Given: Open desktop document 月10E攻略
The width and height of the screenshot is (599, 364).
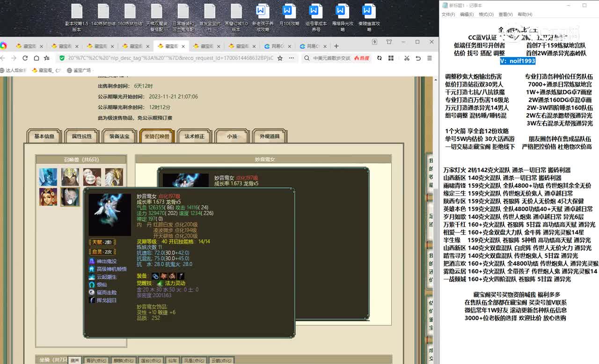Looking at the screenshot, I should (x=289, y=16).
